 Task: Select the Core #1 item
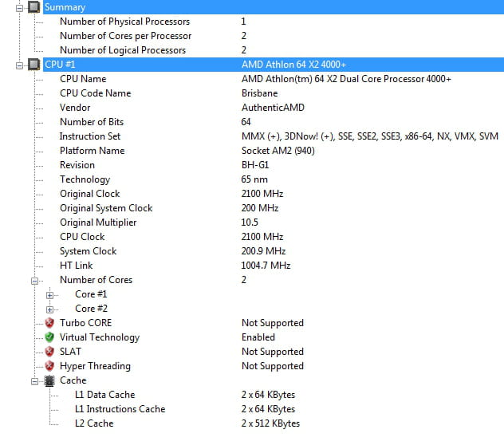point(91,294)
